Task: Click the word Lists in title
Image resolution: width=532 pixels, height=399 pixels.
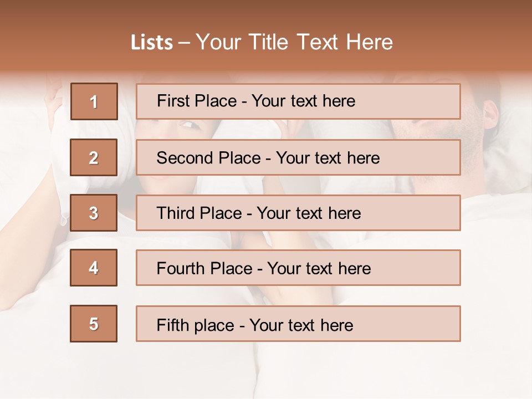Action: pyautogui.click(x=151, y=43)
